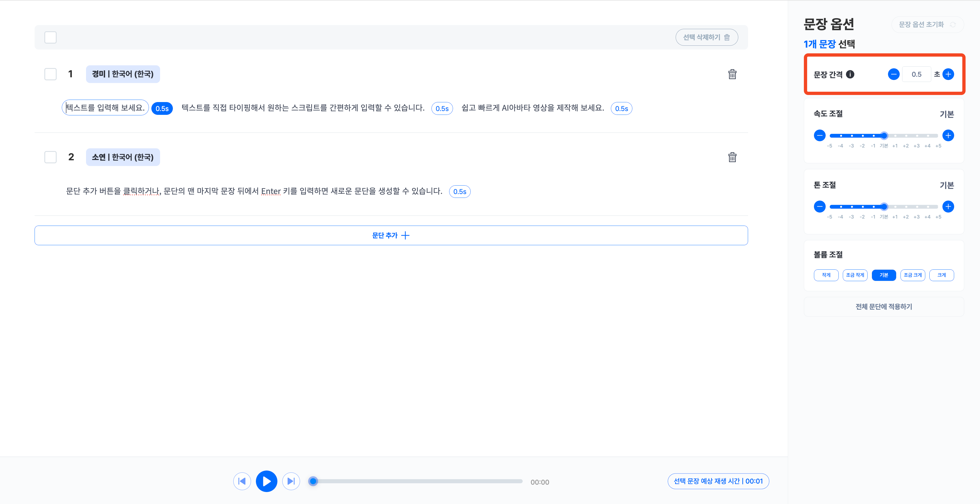
Task: Click the sentence interval info icon
Action: 850,75
